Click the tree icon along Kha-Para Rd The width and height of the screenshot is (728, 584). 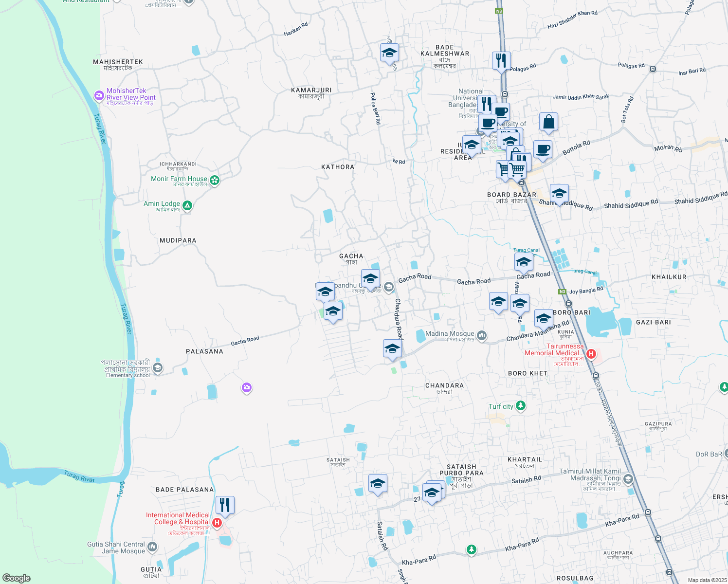(472, 548)
